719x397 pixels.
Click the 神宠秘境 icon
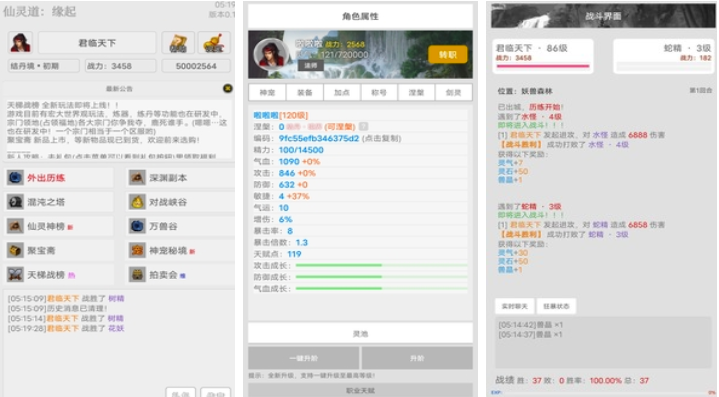pos(137,250)
